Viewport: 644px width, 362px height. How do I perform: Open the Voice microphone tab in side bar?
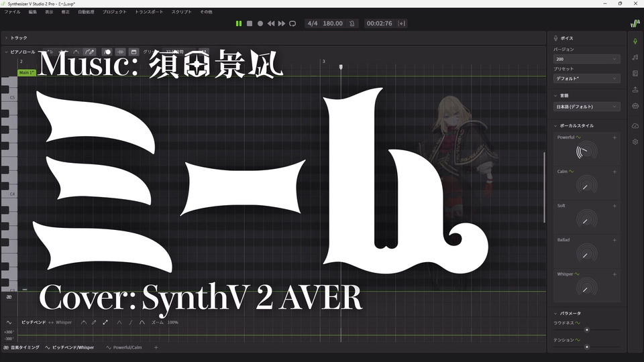[635, 41]
